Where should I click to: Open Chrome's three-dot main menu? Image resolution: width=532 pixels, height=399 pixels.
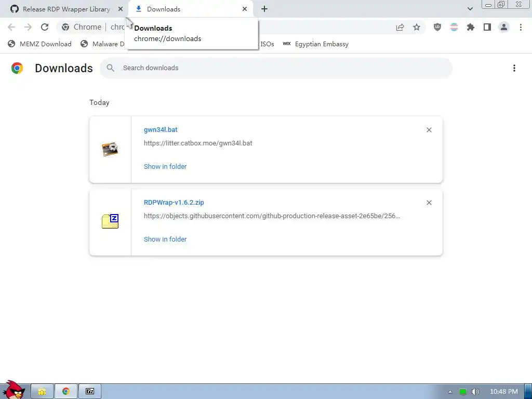tap(521, 27)
